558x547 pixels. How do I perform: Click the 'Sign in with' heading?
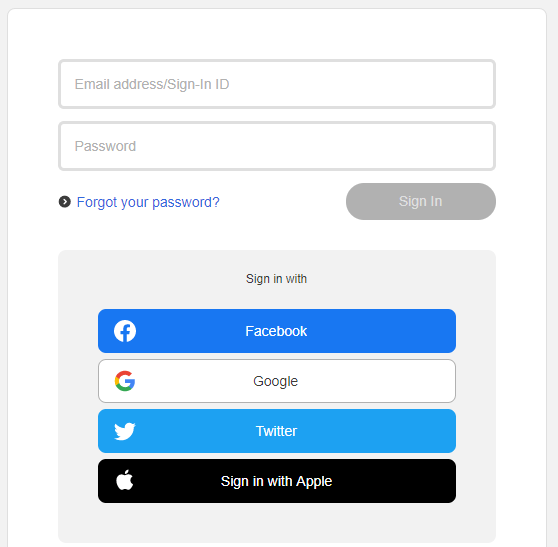pyautogui.click(x=276, y=279)
